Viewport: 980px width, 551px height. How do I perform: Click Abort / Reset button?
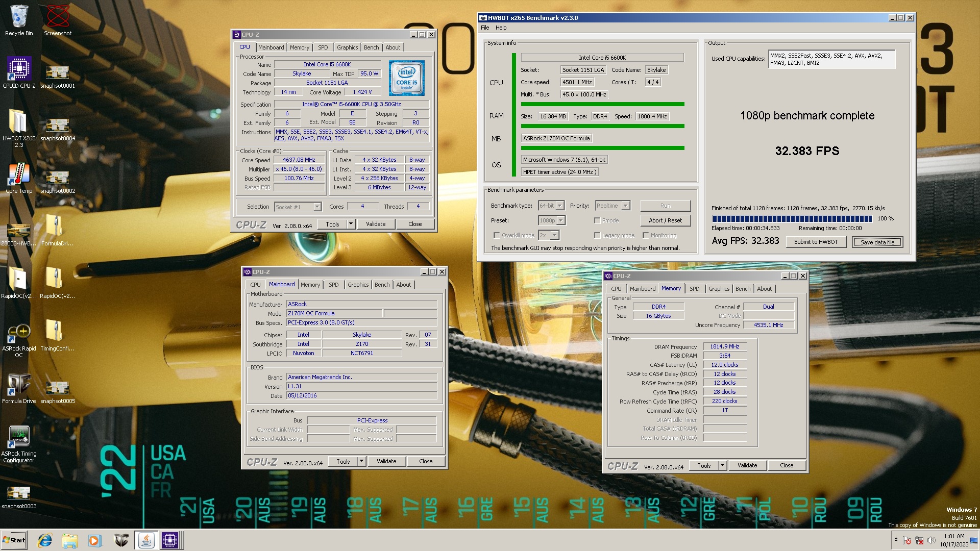[x=665, y=220]
